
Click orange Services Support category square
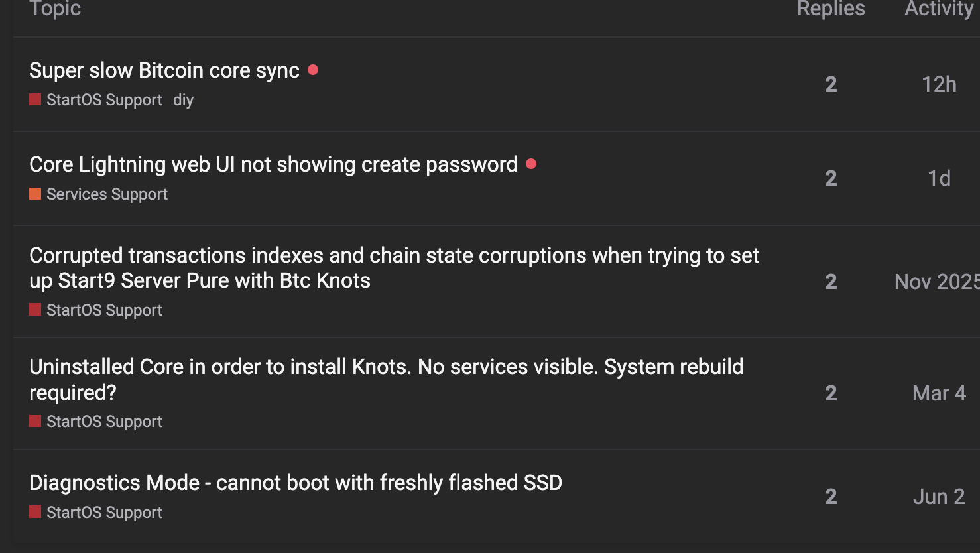coord(35,194)
